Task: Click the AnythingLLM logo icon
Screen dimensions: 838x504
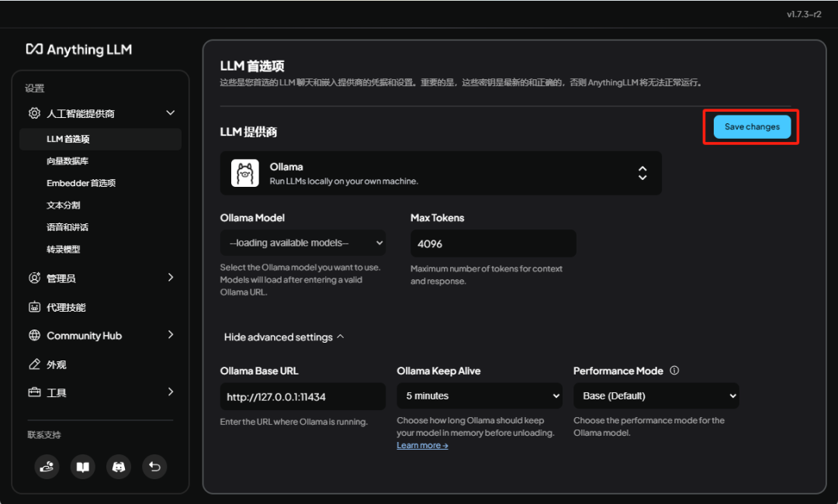Action: click(x=34, y=49)
